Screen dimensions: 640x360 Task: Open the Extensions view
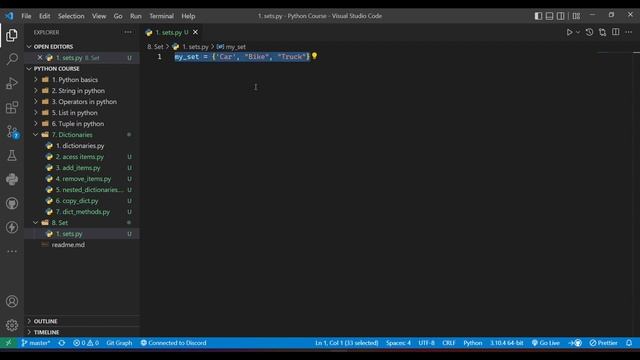tap(12, 107)
